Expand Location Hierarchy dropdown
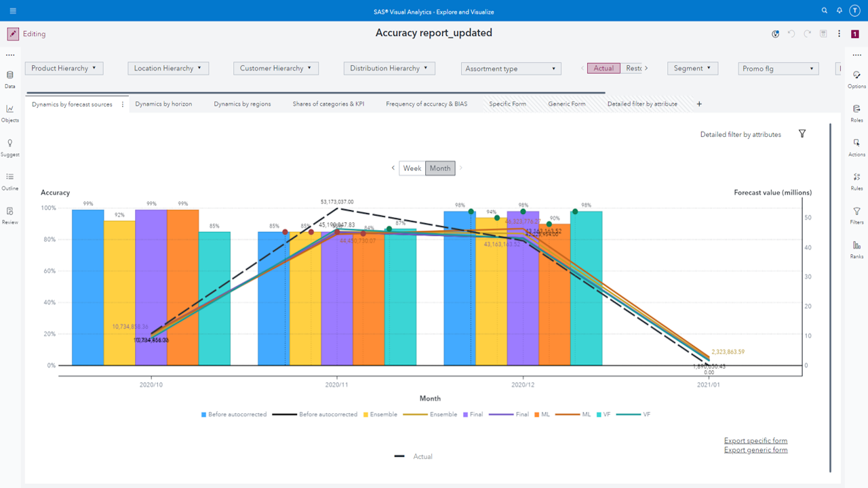Screen dimensions: 868x488 168,68
